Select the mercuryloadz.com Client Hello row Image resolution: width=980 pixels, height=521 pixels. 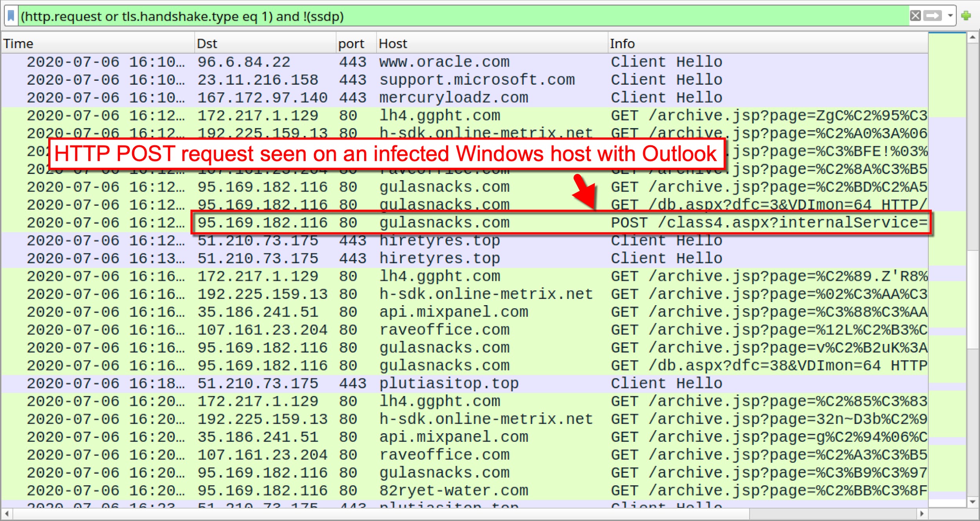coord(465,98)
